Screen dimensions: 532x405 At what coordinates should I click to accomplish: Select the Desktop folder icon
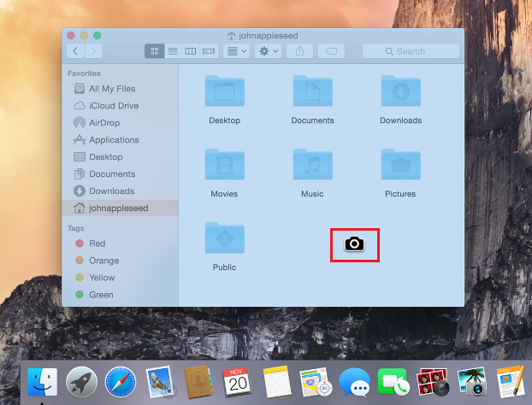[x=225, y=91]
